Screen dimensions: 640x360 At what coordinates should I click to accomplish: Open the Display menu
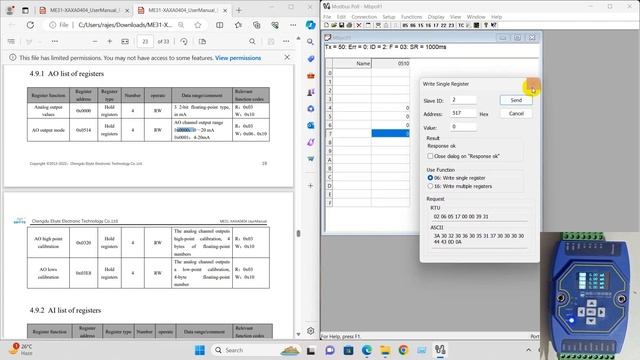[436, 17]
